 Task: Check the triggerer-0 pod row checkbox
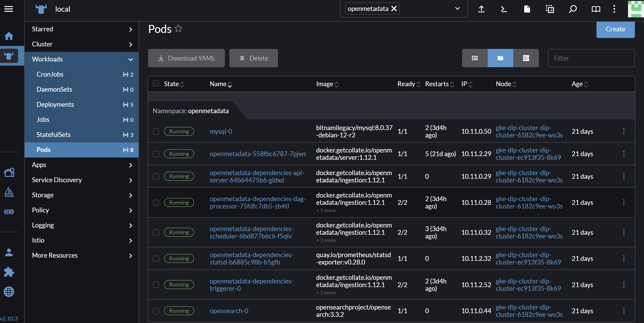pos(156,285)
